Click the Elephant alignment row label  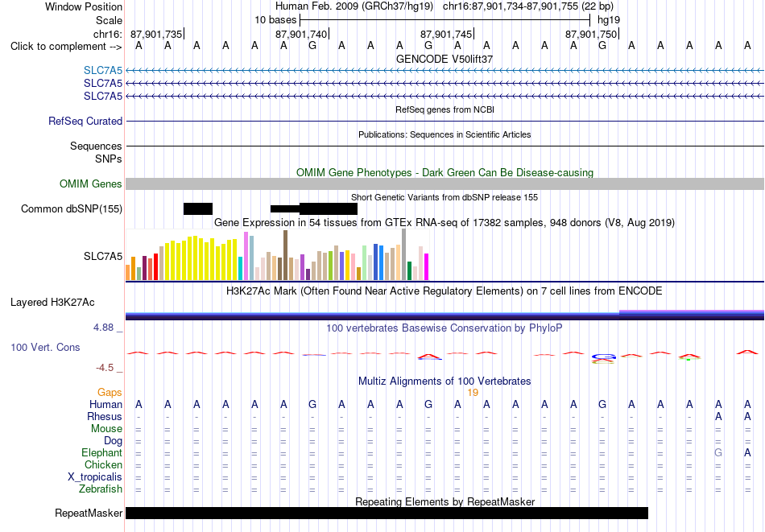101,452
